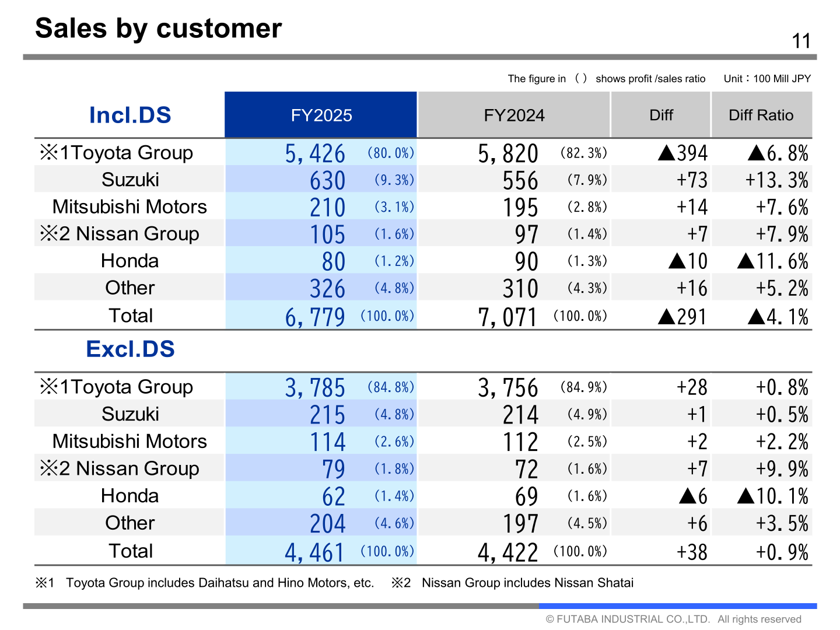This screenshot has height=630, width=840.
Task: Select Excl.DS Nissan FY2024 value 72
Action: click(x=526, y=469)
